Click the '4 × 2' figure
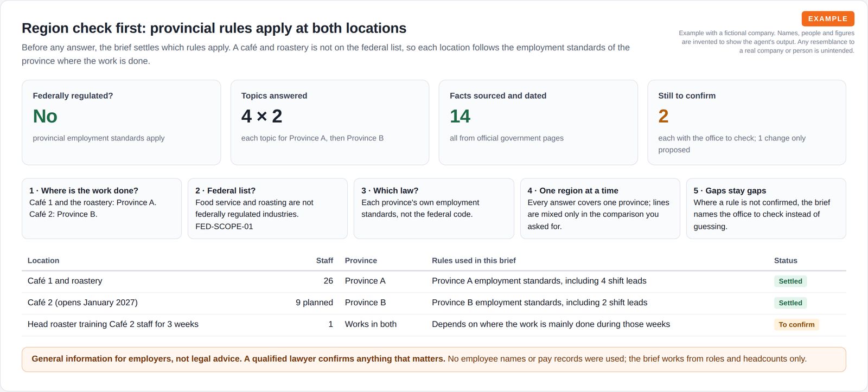 click(x=261, y=116)
